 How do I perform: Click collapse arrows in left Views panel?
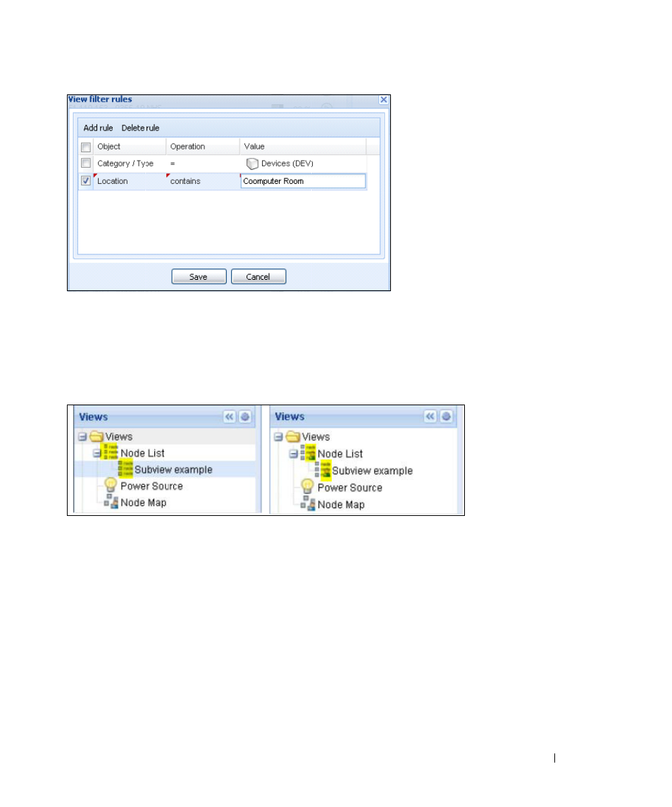pyautogui.click(x=230, y=417)
